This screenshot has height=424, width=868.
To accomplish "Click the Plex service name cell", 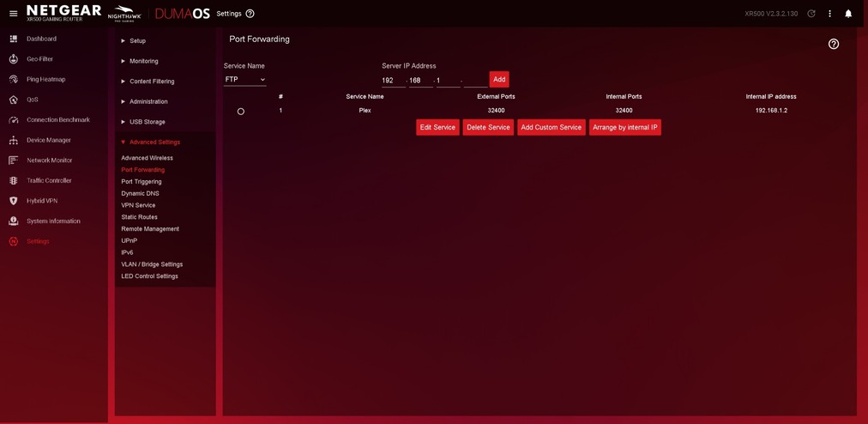I will [x=365, y=111].
